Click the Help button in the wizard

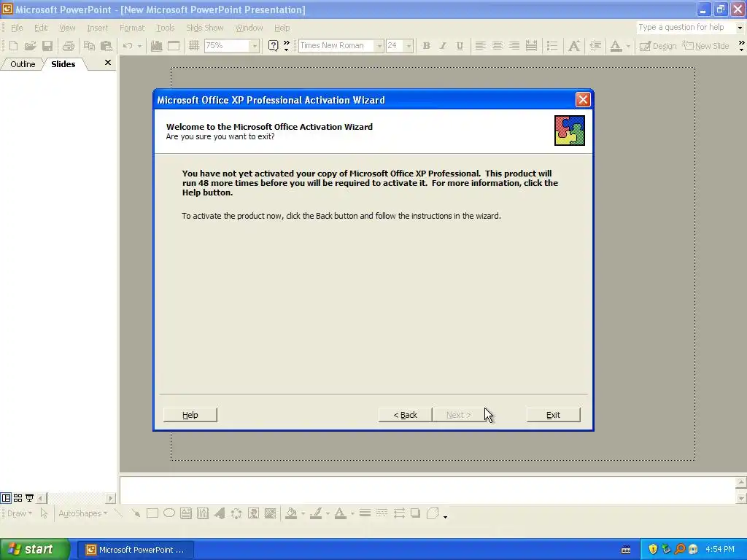tap(190, 415)
